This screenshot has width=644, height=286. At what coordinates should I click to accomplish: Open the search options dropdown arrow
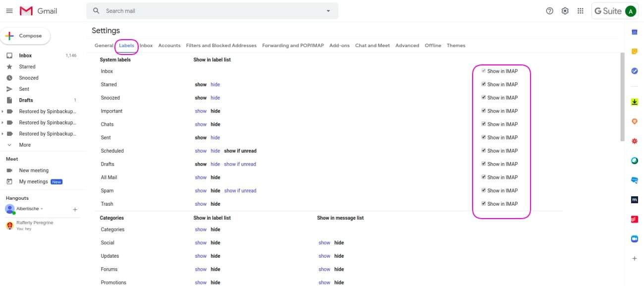pyautogui.click(x=328, y=10)
